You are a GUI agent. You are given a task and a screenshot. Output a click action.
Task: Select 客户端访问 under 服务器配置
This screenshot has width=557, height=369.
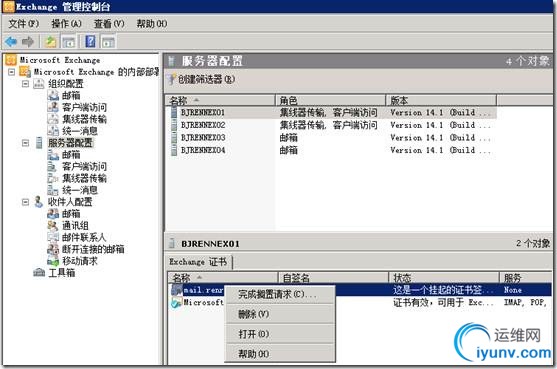(x=84, y=167)
